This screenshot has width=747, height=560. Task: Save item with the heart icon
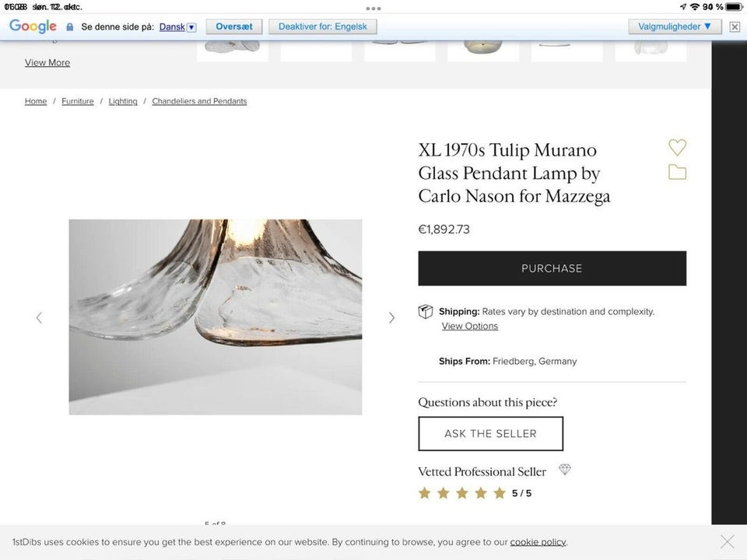677,147
